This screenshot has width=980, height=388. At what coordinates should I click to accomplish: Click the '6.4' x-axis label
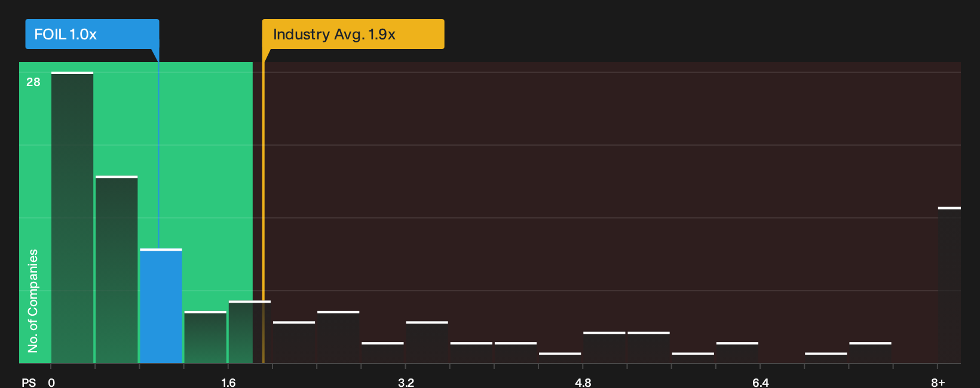click(x=760, y=383)
